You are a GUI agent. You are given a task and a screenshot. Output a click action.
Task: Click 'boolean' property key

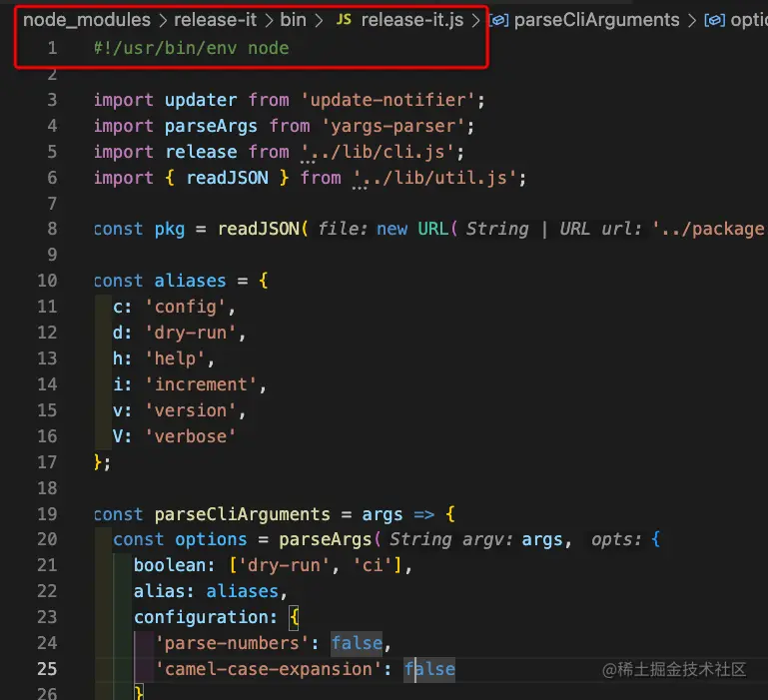[x=170, y=565]
